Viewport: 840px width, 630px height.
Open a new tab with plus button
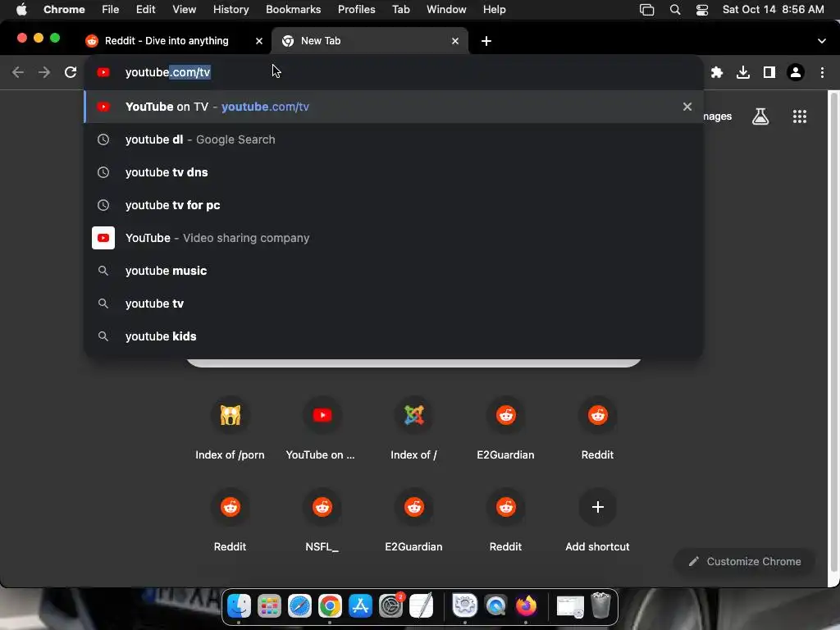(x=486, y=41)
